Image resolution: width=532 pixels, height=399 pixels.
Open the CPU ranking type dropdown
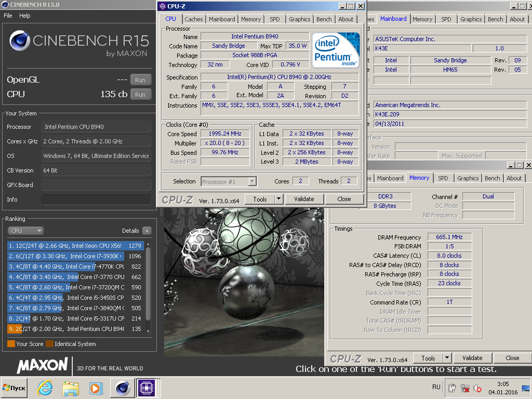[x=25, y=231]
